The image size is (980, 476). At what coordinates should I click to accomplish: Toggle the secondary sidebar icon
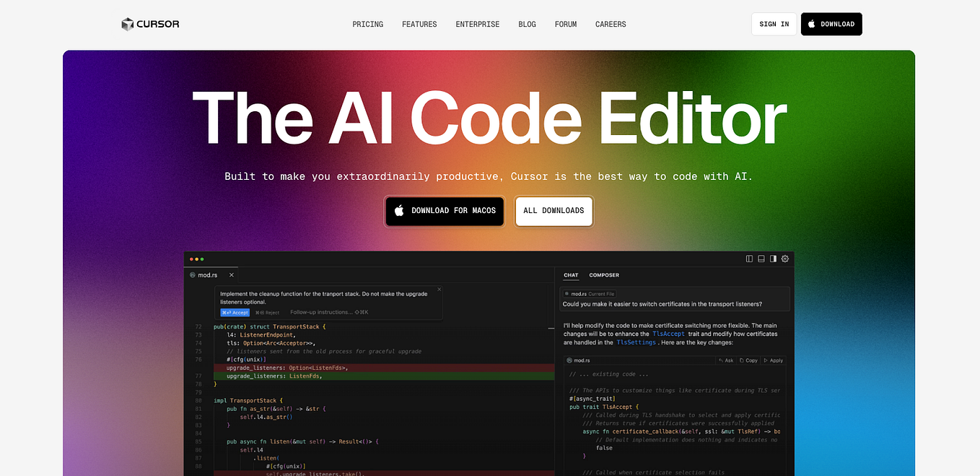click(773, 259)
